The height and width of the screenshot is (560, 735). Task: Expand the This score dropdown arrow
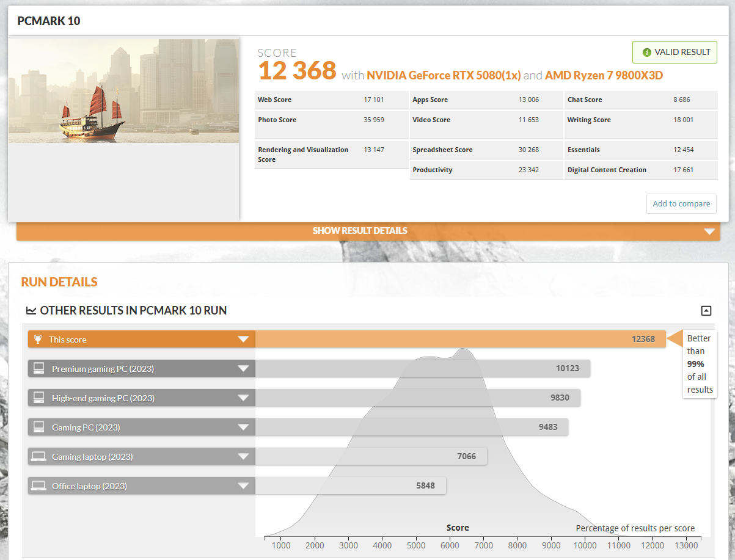click(243, 340)
